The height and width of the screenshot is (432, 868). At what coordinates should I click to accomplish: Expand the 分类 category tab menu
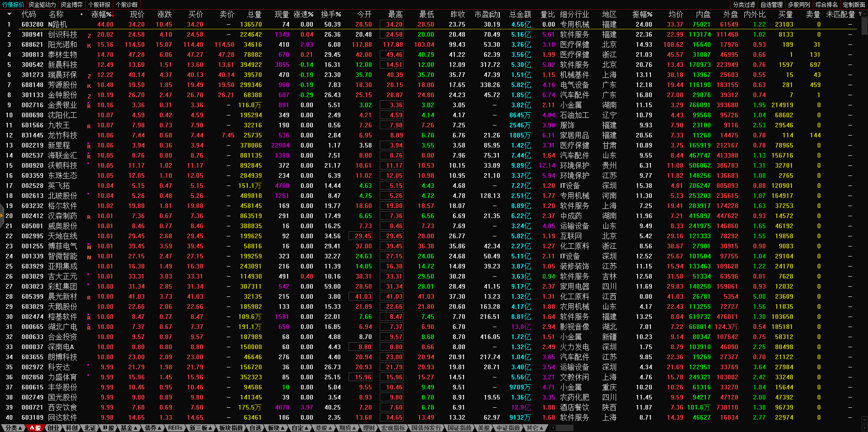[x=13, y=428]
